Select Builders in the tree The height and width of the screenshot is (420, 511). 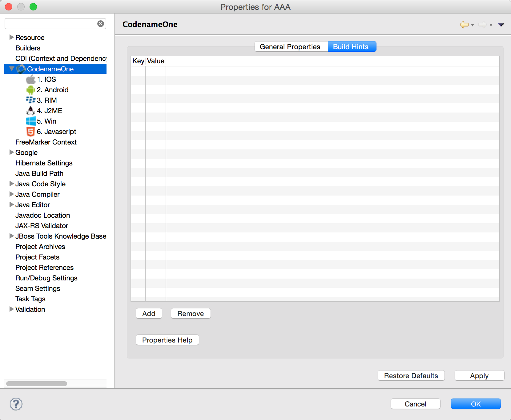point(28,48)
